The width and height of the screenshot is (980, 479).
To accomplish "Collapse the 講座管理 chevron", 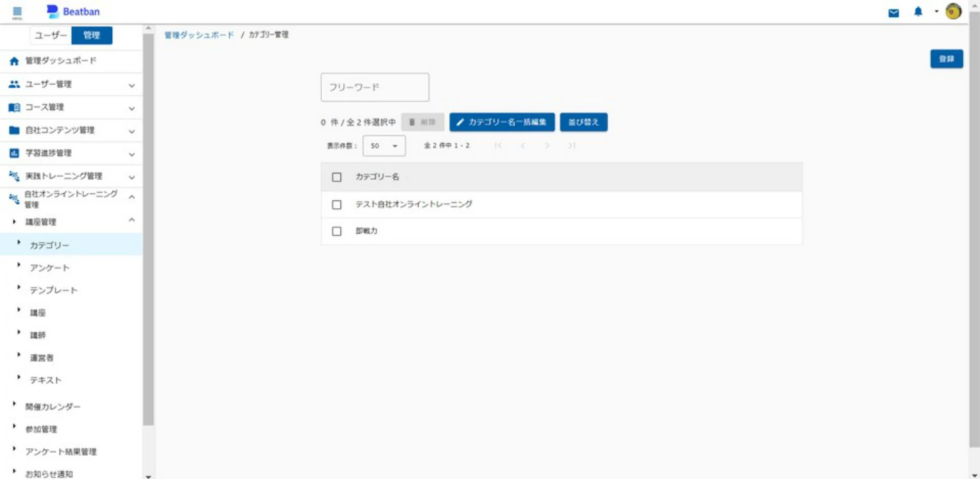I will tap(131, 220).
